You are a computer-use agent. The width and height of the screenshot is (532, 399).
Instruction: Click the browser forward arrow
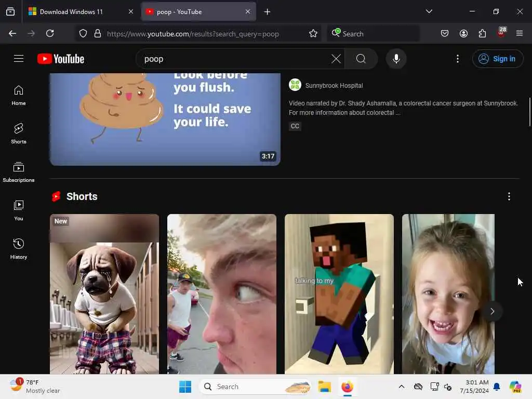coord(31,33)
